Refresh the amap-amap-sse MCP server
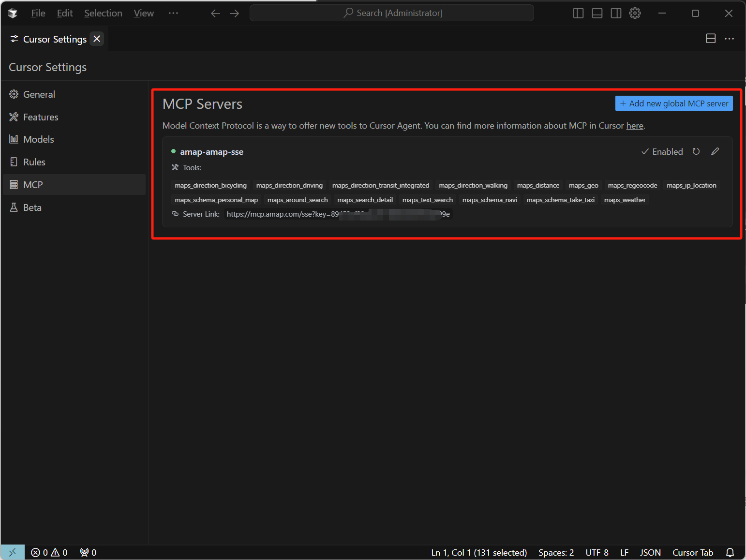The height and width of the screenshot is (560, 746). tap(696, 151)
